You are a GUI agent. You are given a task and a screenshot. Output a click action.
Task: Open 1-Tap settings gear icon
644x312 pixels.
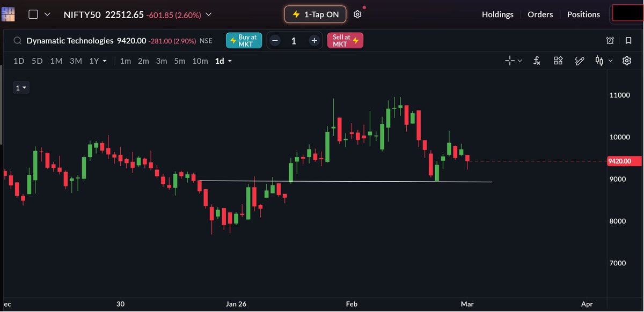358,14
